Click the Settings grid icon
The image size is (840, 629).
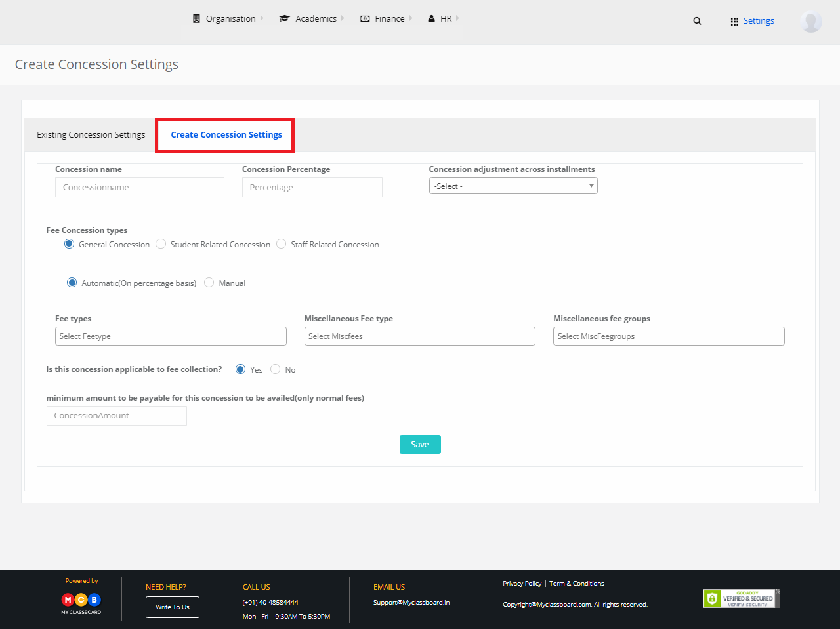pos(734,20)
